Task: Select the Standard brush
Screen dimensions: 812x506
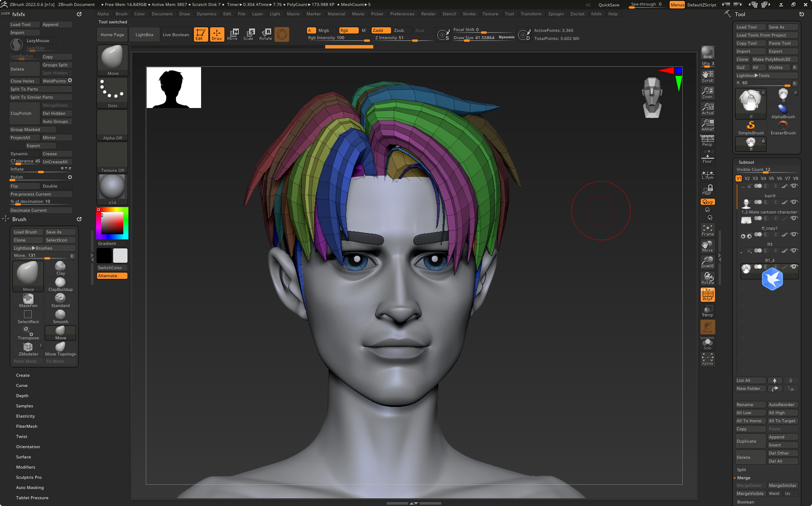Action: coord(60,301)
